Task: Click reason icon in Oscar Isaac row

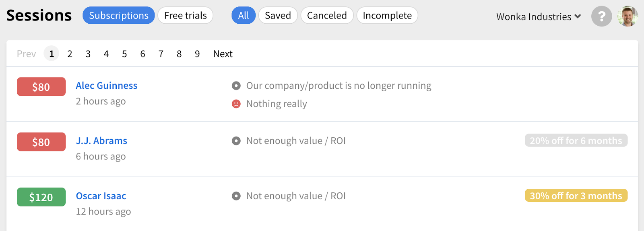Action: pos(236,196)
